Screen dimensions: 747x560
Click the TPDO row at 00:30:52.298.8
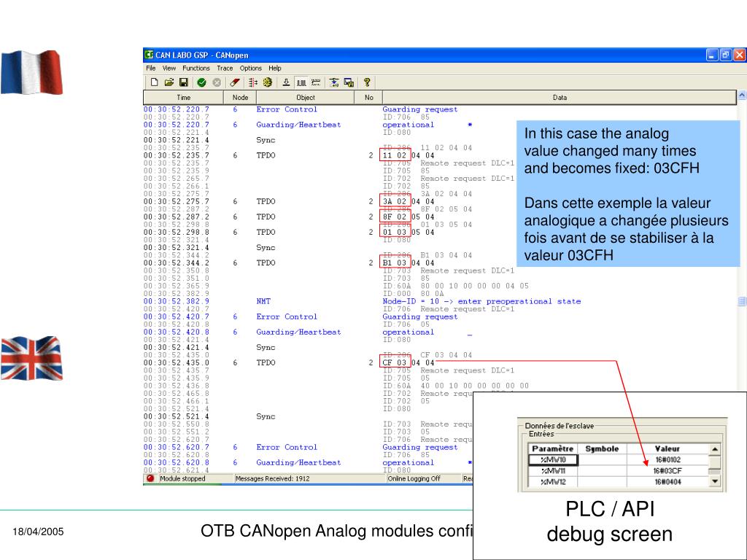tap(289, 232)
